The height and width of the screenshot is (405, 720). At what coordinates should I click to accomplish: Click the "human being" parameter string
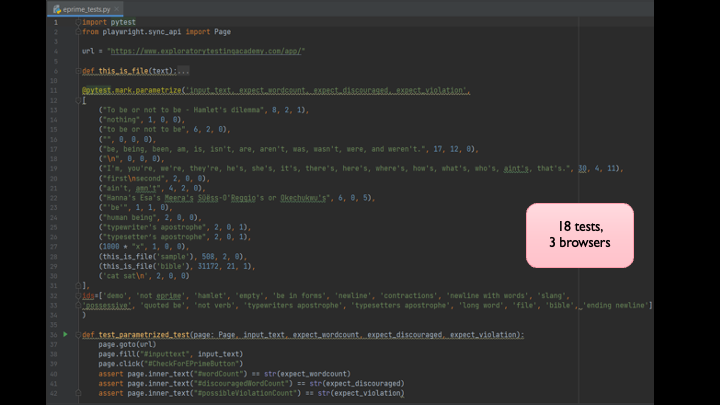pos(129,217)
